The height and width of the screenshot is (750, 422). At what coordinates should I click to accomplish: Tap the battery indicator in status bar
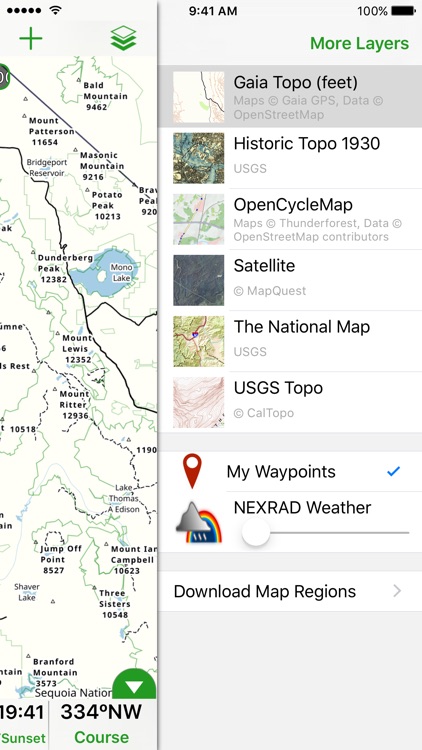pyautogui.click(x=403, y=11)
